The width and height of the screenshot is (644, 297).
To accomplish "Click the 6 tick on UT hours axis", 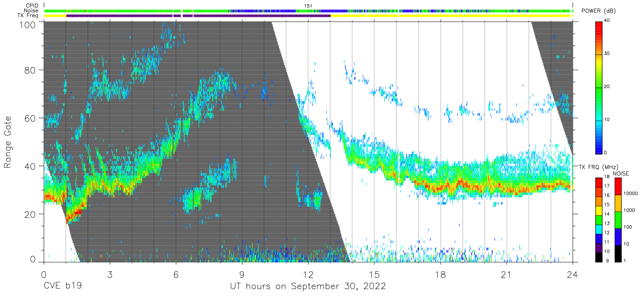I will click(176, 274).
